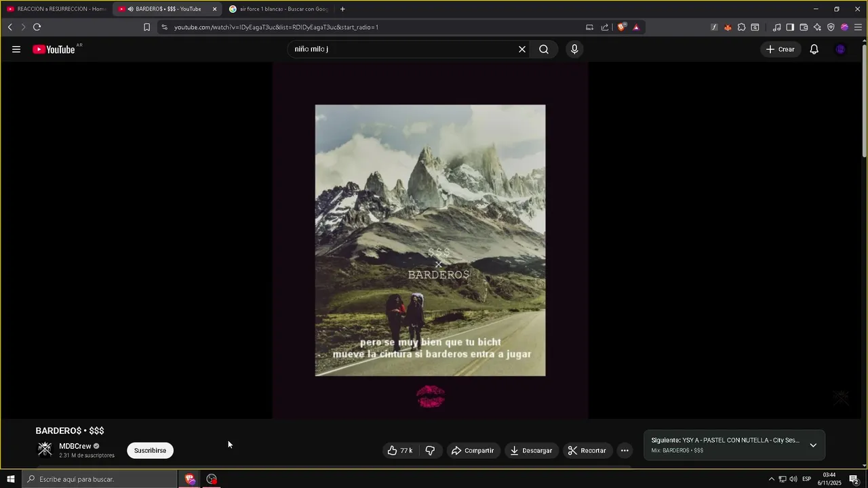868x488 pixels.
Task: Switch to REACCION a RESURRECCION tab
Action: click(56, 9)
